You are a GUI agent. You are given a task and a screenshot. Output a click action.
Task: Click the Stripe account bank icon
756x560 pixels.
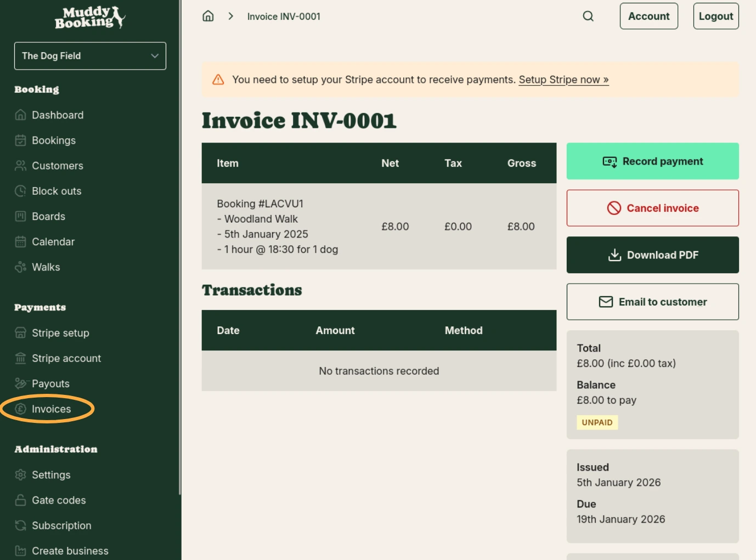(x=20, y=358)
